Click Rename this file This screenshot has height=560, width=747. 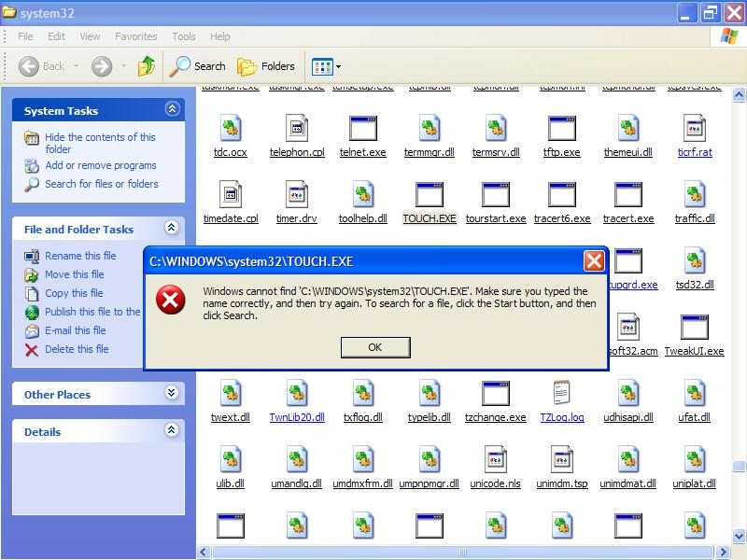80,256
